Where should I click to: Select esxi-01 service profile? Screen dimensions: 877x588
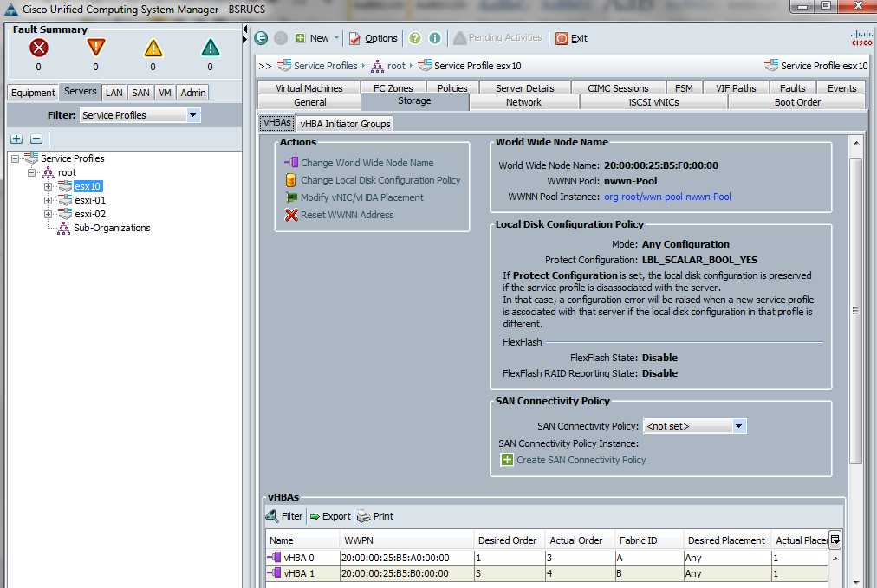90,200
